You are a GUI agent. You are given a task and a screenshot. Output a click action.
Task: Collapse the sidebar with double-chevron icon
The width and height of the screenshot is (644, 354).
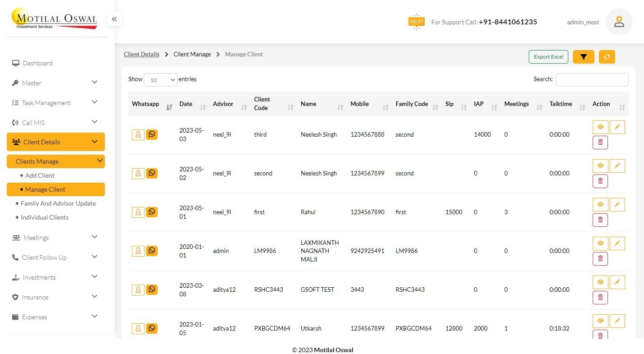coord(114,19)
